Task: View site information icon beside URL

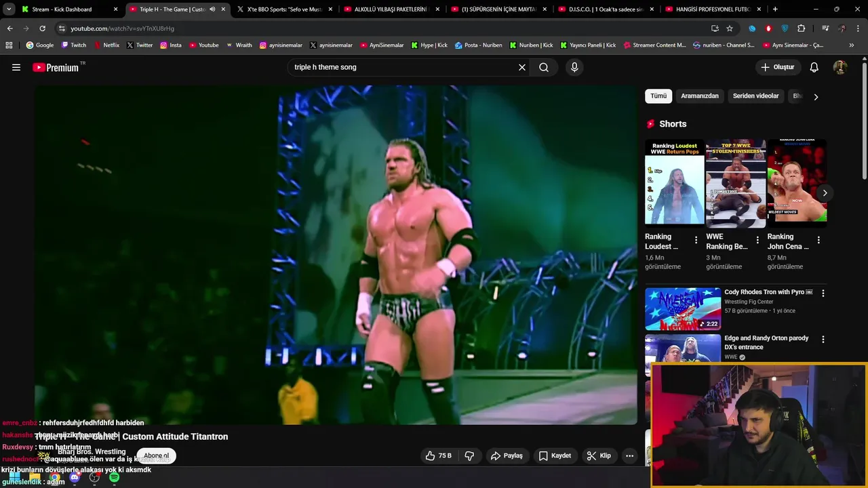Action: pyautogui.click(x=62, y=28)
